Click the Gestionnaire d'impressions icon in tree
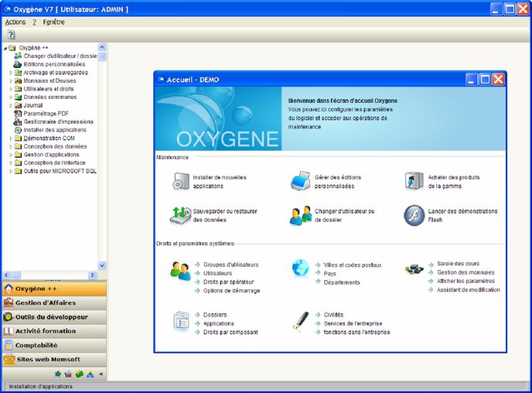 coord(18,121)
